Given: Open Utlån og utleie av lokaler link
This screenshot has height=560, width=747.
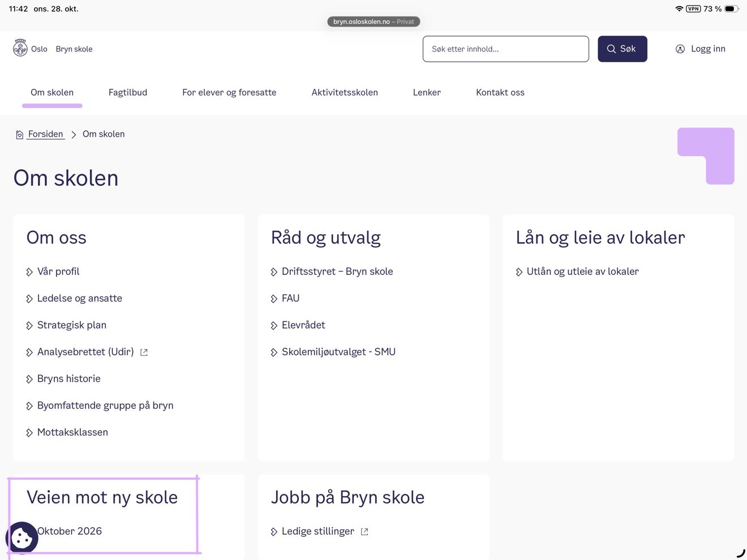Looking at the screenshot, I should point(583,272).
